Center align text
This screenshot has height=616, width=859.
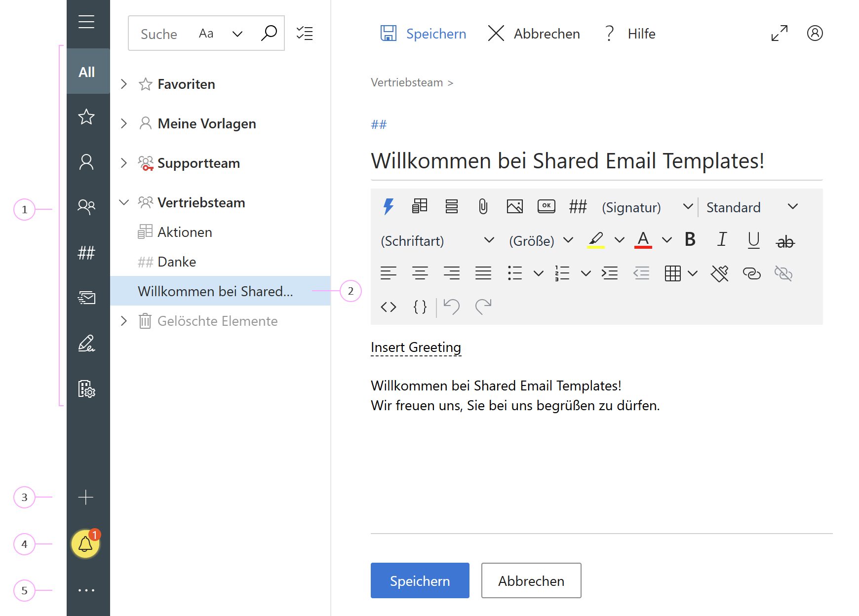tap(420, 273)
